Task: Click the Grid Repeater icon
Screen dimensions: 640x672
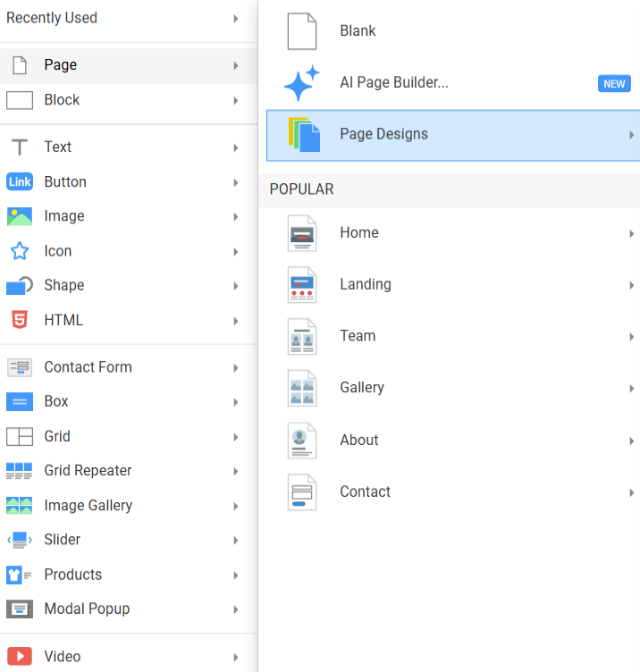Action: pos(19,471)
